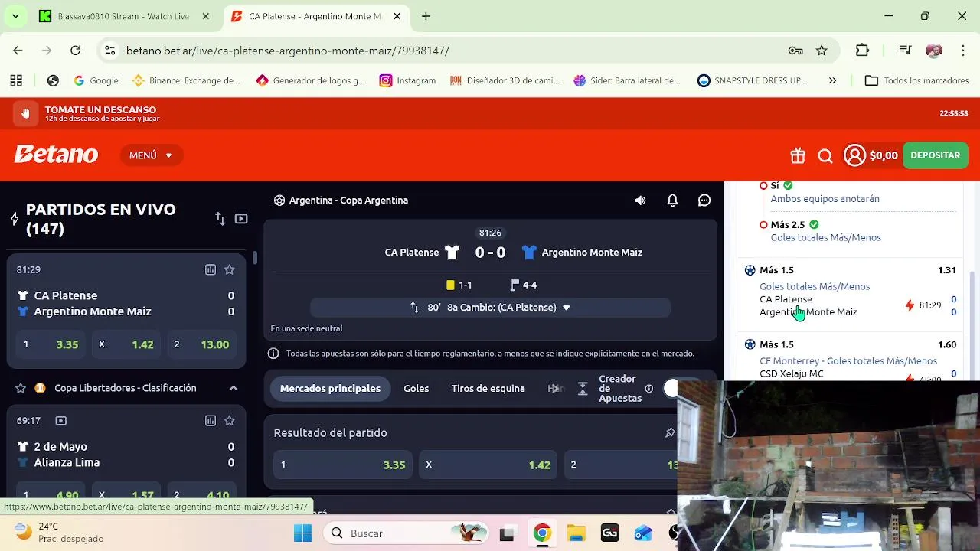This screenshot has height=551, width=980.
Task: Reload the page
Action: pos(75,51)
